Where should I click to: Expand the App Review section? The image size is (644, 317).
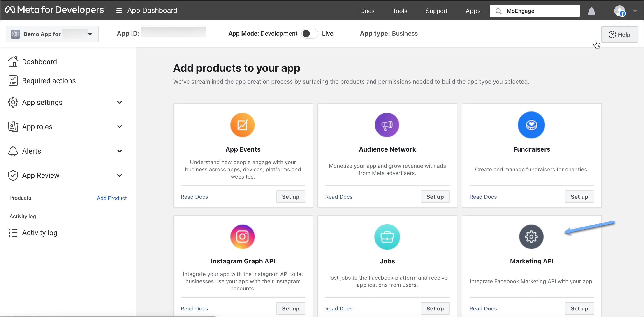click(120, 175)
